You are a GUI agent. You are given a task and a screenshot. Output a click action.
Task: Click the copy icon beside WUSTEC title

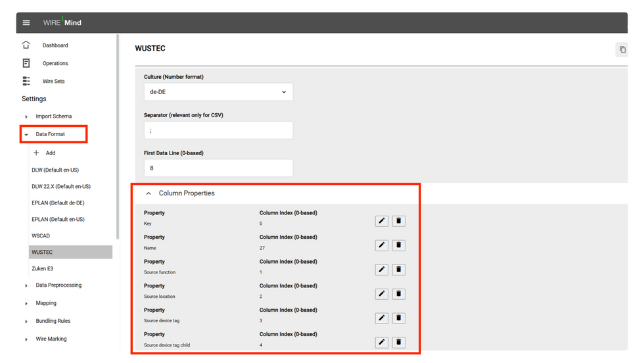click(622, 50)
